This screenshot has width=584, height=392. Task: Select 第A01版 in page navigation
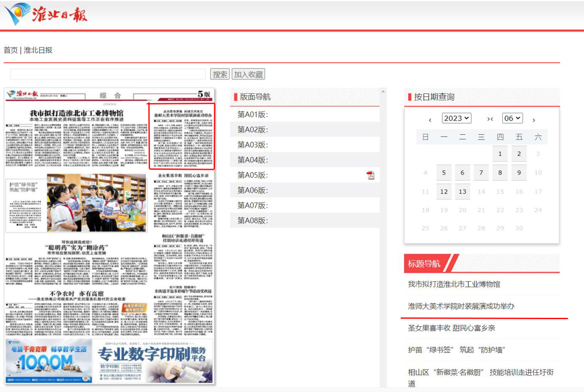point(252,114)
